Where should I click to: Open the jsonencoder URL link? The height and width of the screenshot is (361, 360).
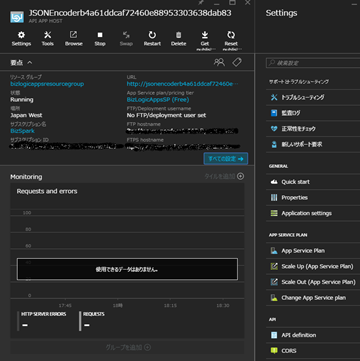coord(182,84)
